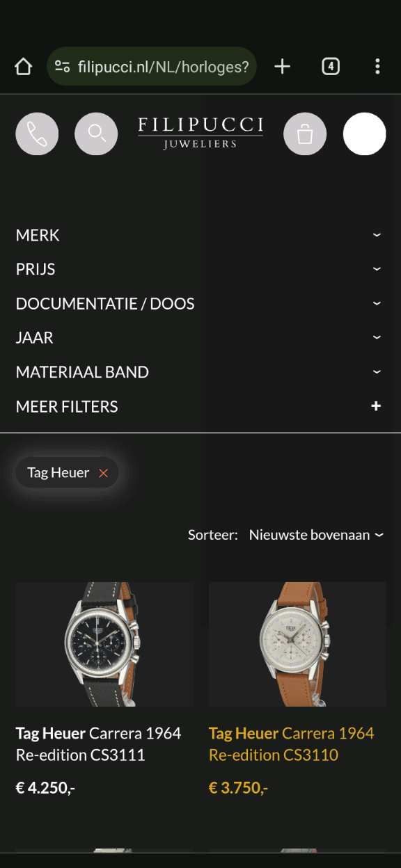Expand the DOCUMENTATIE / DOOS filter
The width and height of the screenshot is (401, 868).
(x=200, y=303)
